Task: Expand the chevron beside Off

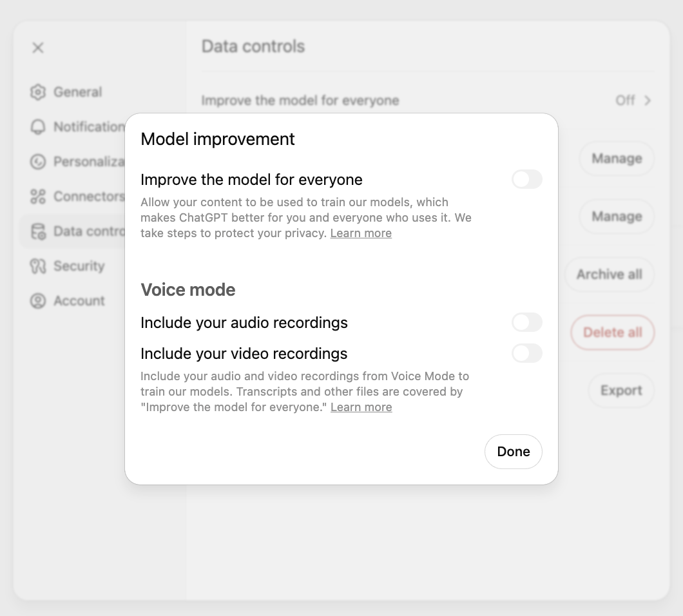Action: coord(648,101)
